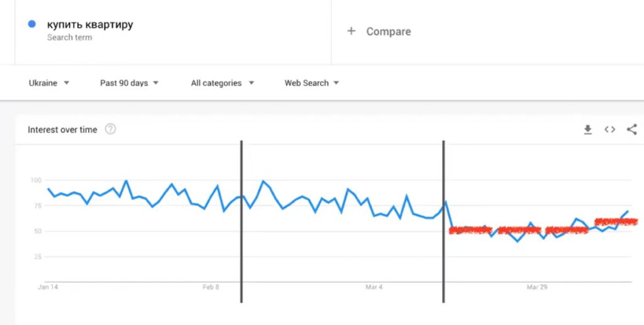
Task: Click the Mar 29 axis date label
Action: (x=537, y=287)
